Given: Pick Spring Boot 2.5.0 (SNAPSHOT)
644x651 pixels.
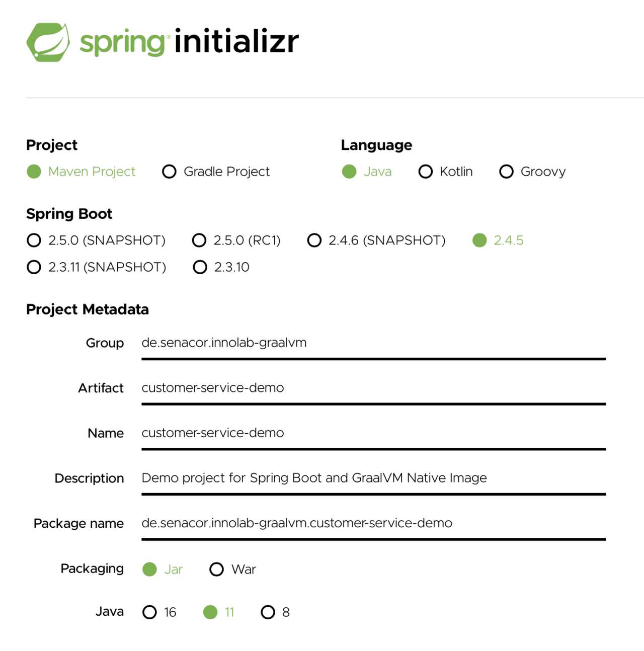Looking at the screenshot, I should [34, 240].
